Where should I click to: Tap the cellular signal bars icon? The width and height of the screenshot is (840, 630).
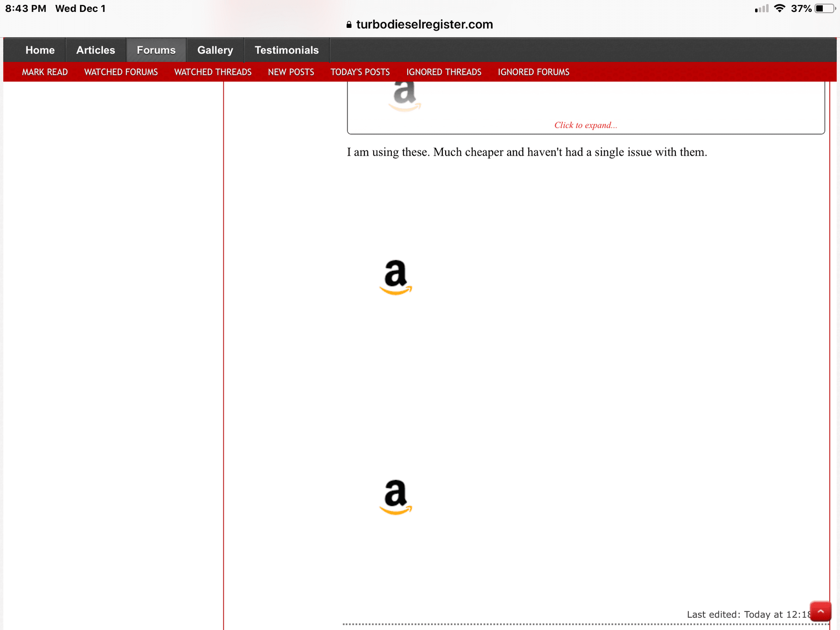pyautogui.click(x=762, y=8)
